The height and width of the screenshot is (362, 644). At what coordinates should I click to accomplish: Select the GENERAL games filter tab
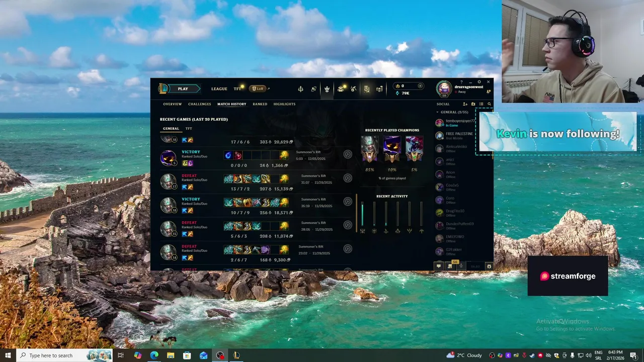click(x=171, y=129)
